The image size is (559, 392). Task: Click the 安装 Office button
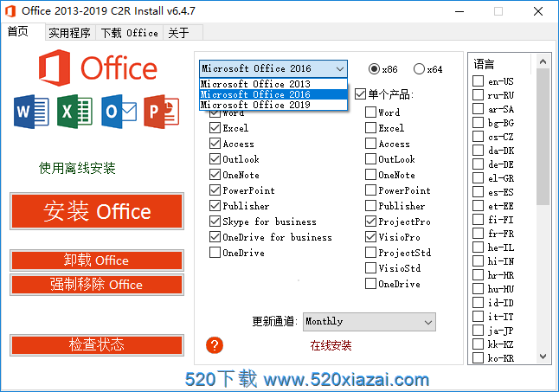pos(97,211)
